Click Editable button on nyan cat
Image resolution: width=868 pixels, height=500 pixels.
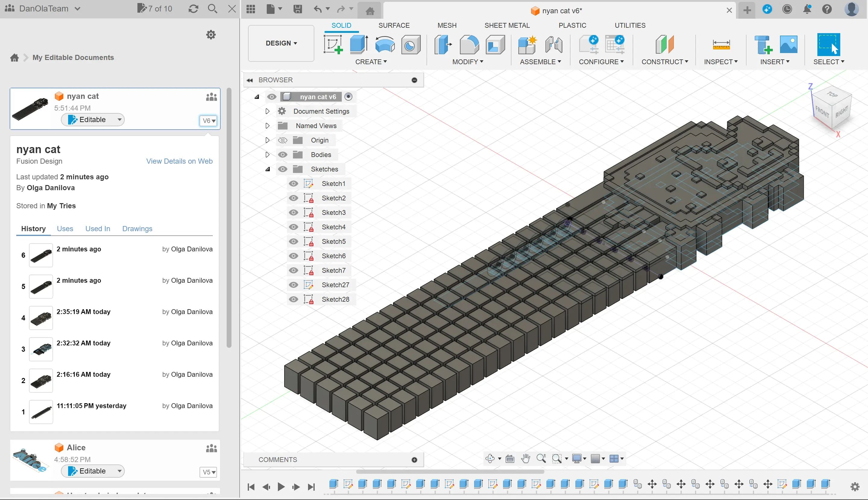click(93, 120)
